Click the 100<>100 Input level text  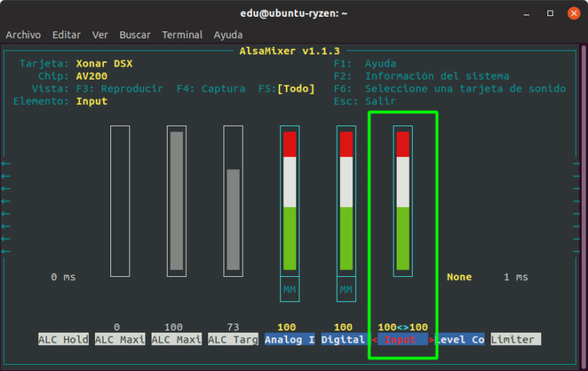pos(403,327)
